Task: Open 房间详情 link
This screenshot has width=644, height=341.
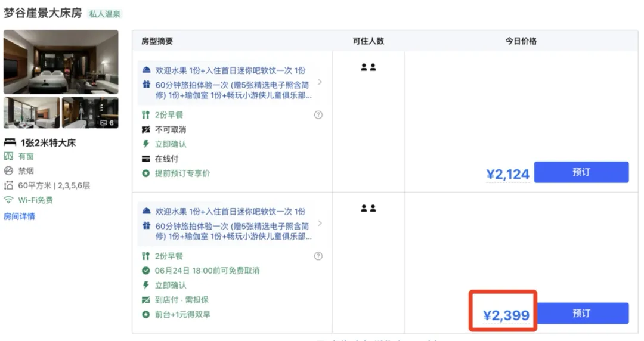Action: [x=19, y=216]
